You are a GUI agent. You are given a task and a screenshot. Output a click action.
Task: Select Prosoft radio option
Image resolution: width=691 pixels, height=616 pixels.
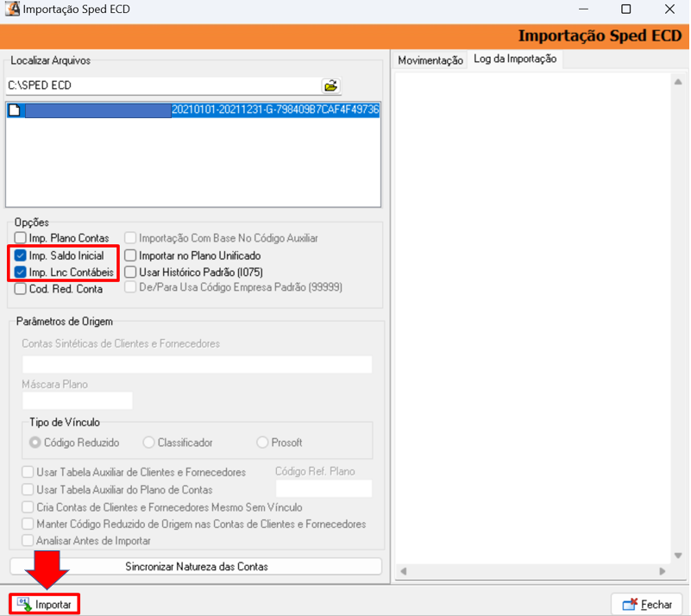(x=262, y=443)
